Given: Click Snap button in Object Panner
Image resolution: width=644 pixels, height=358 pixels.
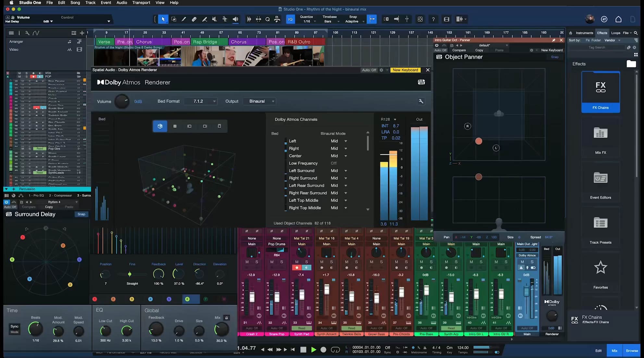Looking at the screenshot, I should click(x=555, y=57).
